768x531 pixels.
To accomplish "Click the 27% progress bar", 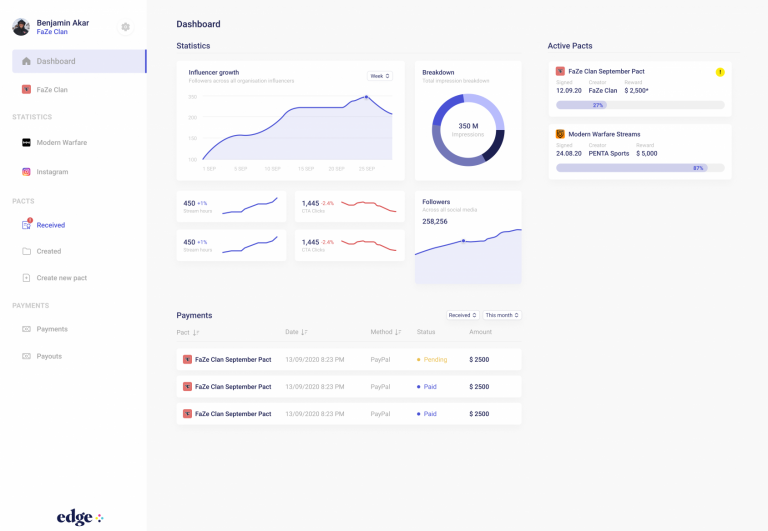I will click(x=640, y=105).
